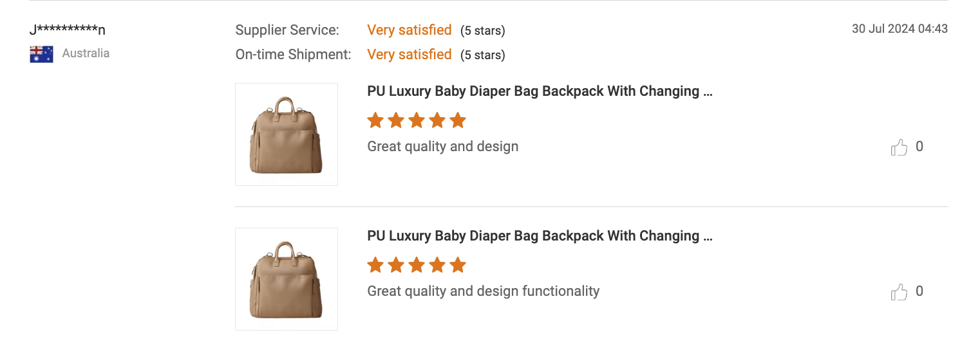Click "Very satisfied" beside Supplier Service
The width and height of the screenshot is (980, 355).
point(410,30)
